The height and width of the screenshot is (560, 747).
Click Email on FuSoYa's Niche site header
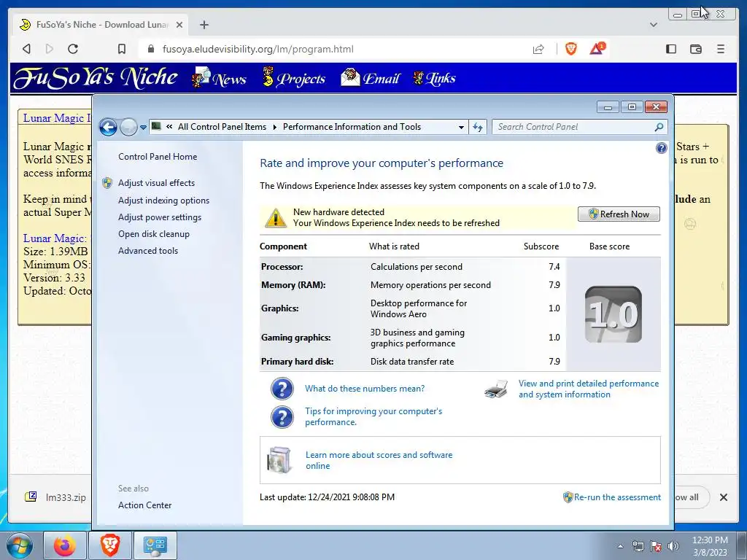coord(370,78)
